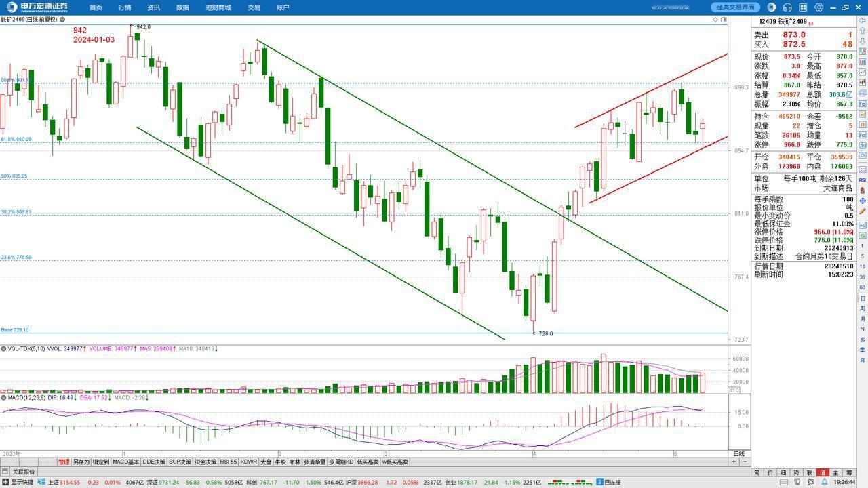Viewport: 868px width, 488px height.
Task: Click the blue list icon before 上证
Action: tap(41, 483)
